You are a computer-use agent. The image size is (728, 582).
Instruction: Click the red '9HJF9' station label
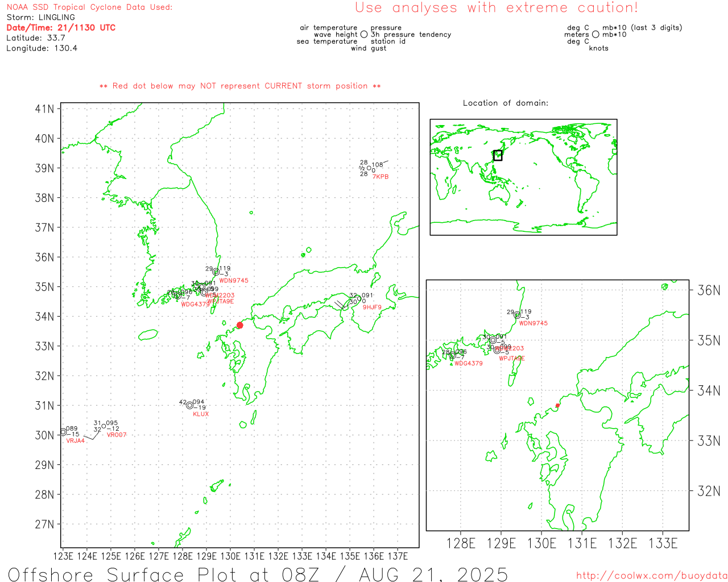pyautogui.click(x=372, y=307)
